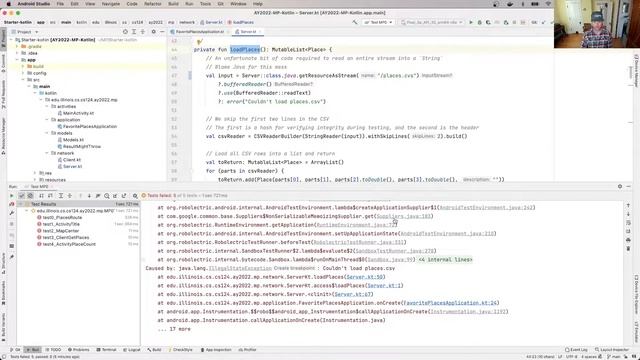
Task: Open FavoritePlacesApplication.kt:24 link
Action: coord(450,303)
